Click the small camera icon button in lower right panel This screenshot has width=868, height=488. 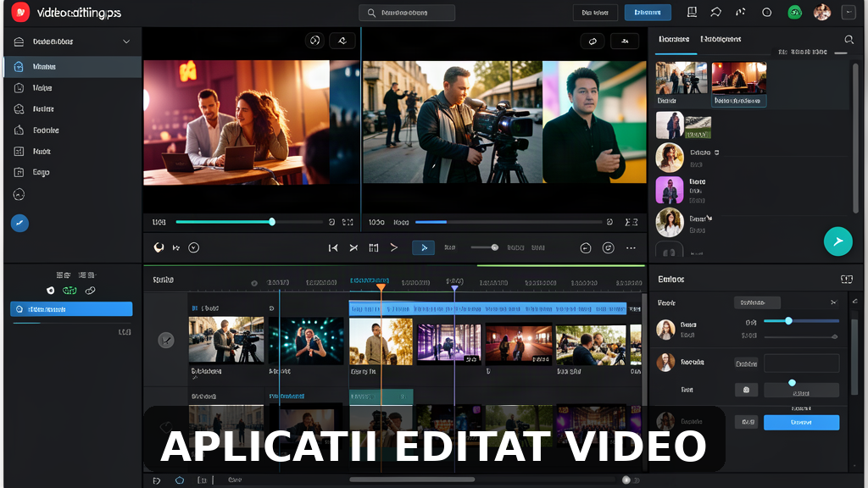[746, 390]
